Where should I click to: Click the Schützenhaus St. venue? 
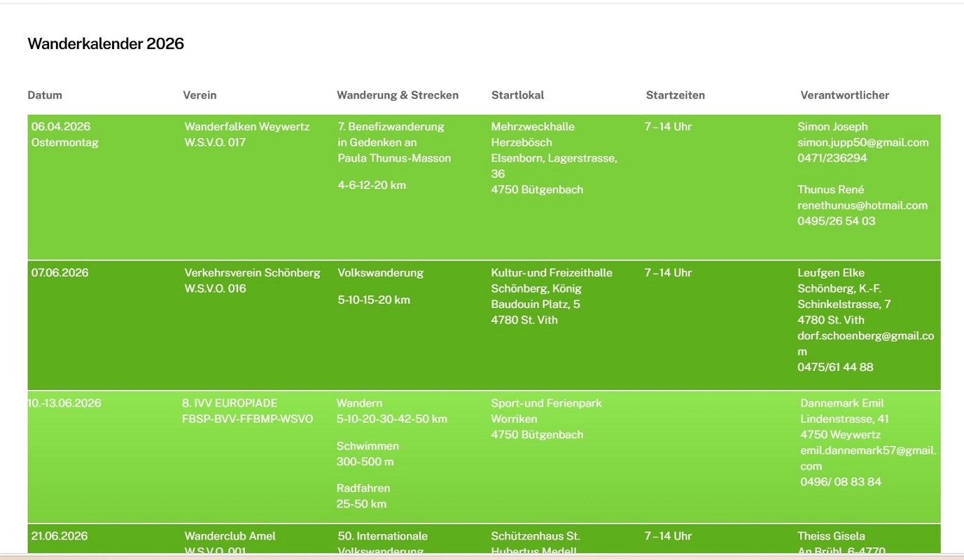point(535,536)
